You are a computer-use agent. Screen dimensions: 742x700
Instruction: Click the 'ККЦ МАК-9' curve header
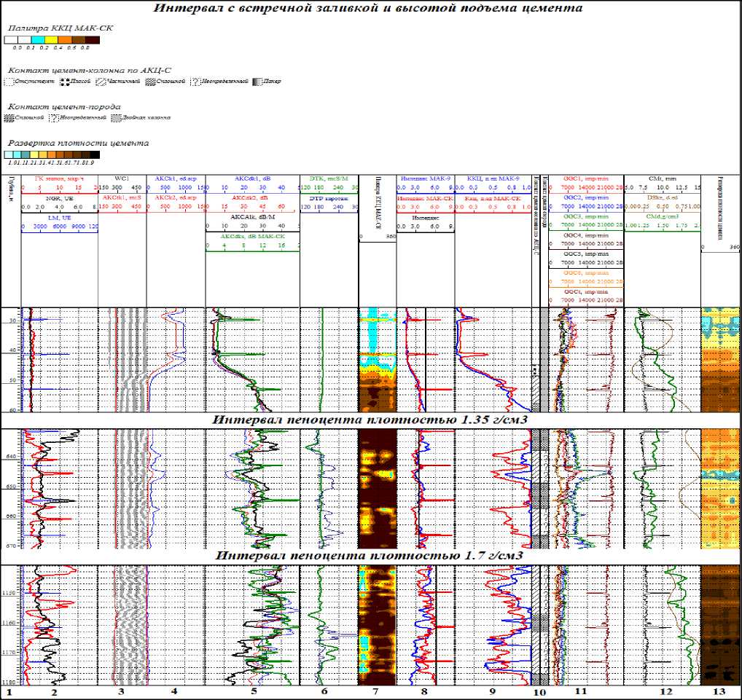click(x=493, y=178)
